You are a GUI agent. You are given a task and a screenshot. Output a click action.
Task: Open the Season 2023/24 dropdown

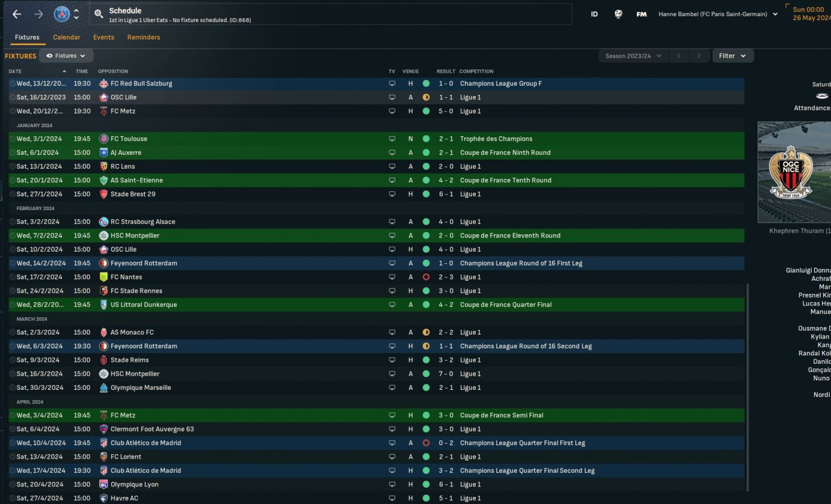tap(633, 56)
